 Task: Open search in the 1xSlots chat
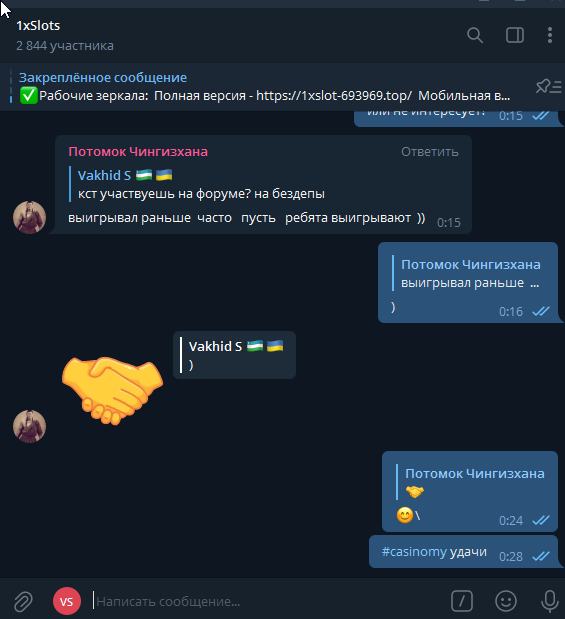pos(475,35)
